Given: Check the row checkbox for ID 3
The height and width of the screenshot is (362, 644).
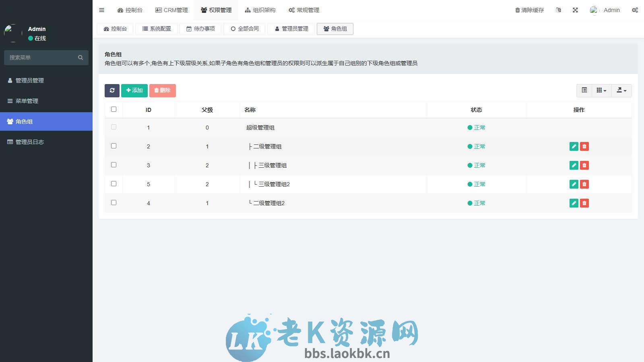Looking at the screenshot, I should (114, 165).
